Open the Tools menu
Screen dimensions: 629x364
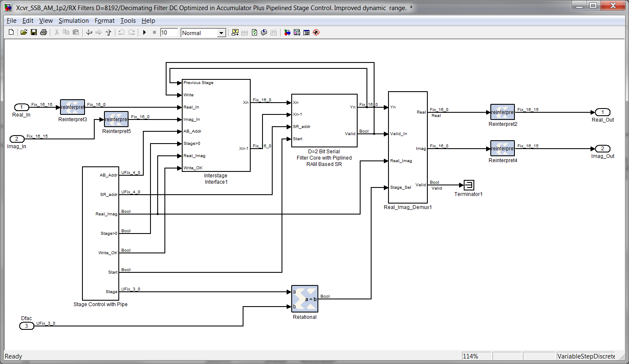pyautogui.click(x=128, y=21)
